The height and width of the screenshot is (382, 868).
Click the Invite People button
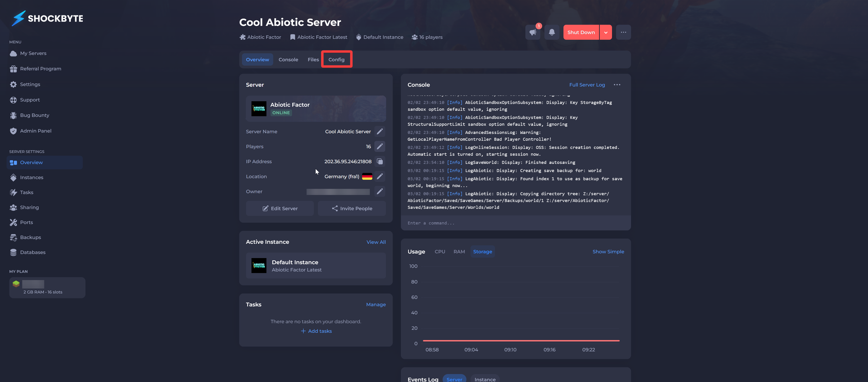coord(352,208)
